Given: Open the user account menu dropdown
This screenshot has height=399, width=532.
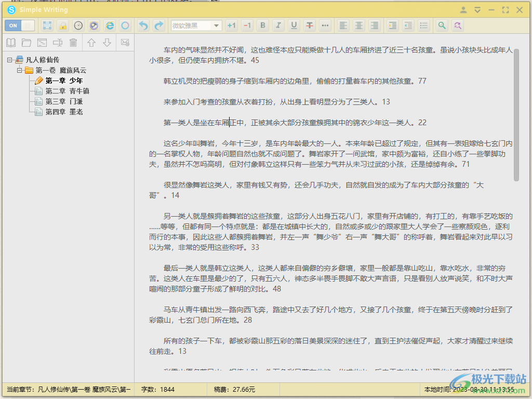Looking at the screenshot, I should point(463,9).
